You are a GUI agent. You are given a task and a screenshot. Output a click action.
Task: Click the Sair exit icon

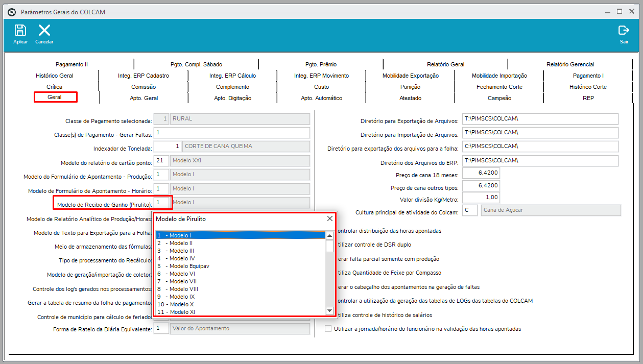[x=624, y=31]
